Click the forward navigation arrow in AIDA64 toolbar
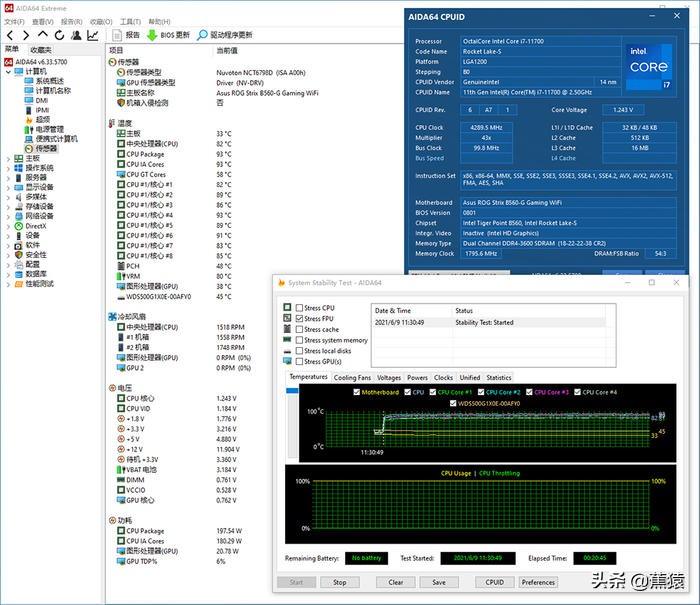 [26, 35]
